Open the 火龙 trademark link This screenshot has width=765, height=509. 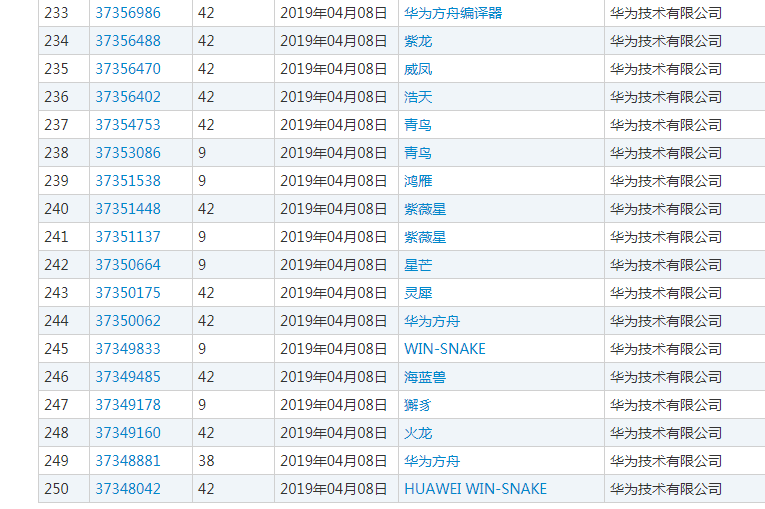418,433
